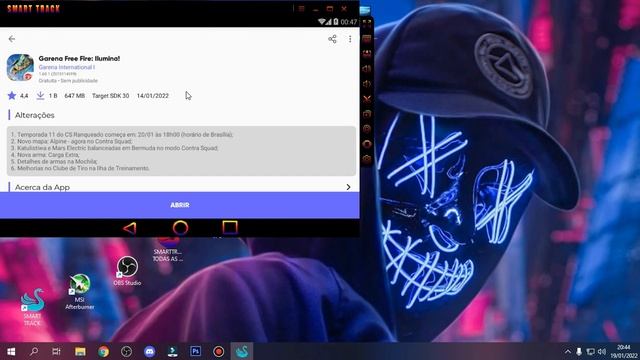Tap the Android recents square button
Screen dimensions: 640x360
230,227
